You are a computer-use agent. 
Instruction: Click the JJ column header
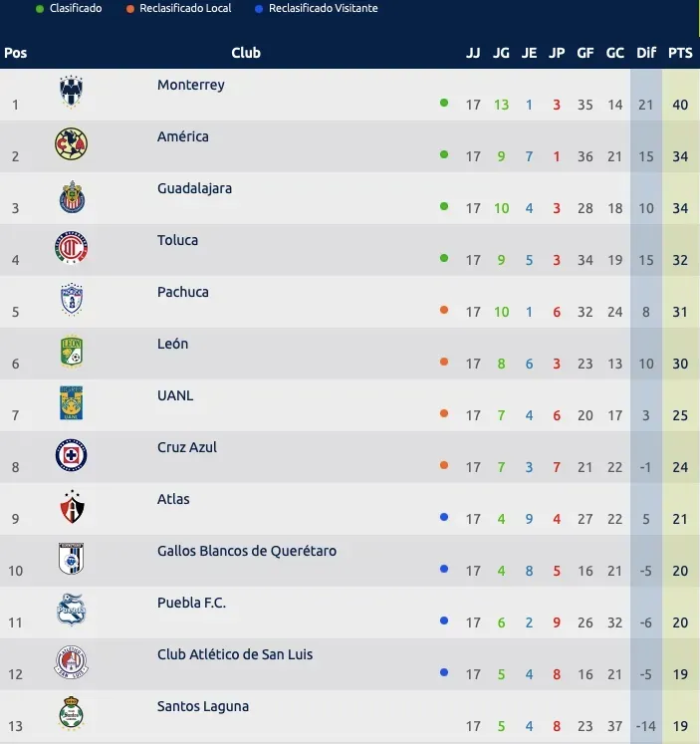pos(473,53)
